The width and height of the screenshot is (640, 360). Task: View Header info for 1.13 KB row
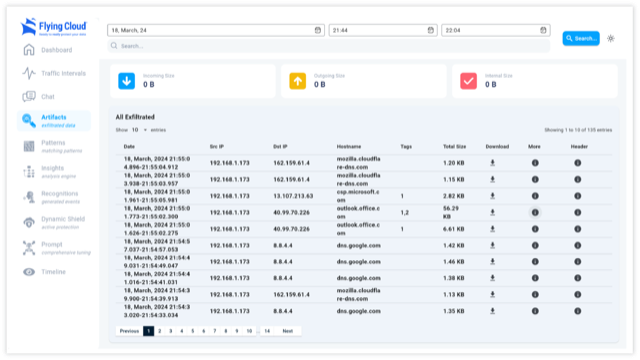click(578, 294)
